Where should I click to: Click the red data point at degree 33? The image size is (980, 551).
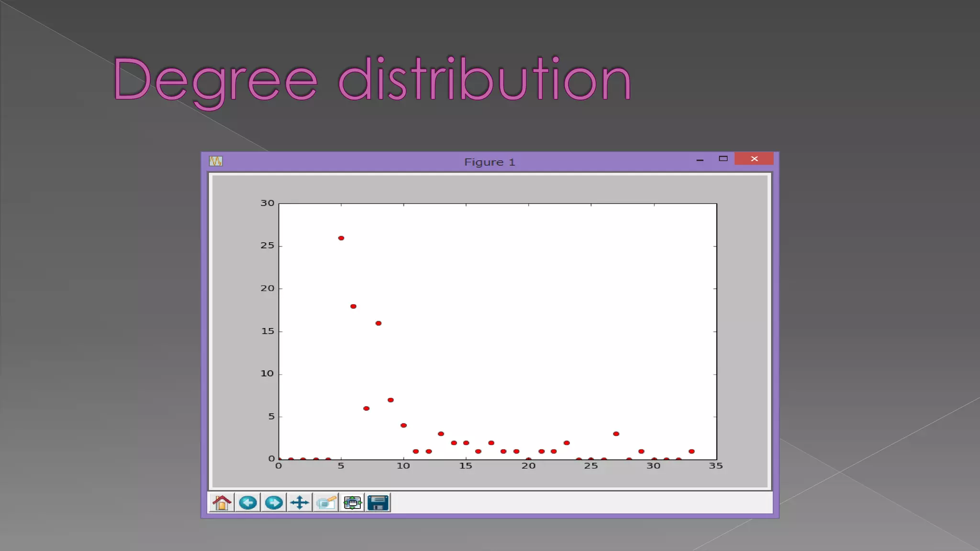[x=691, y=452]
